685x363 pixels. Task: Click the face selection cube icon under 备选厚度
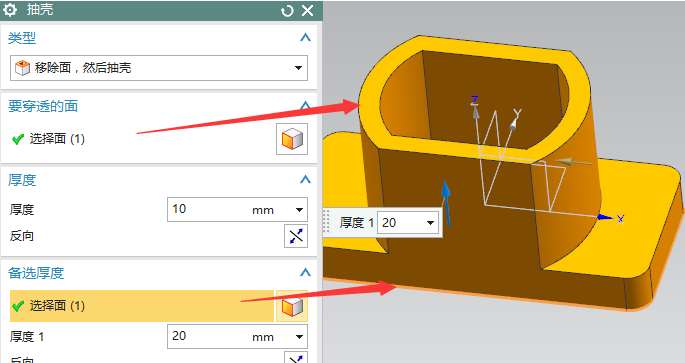(292, 306)
